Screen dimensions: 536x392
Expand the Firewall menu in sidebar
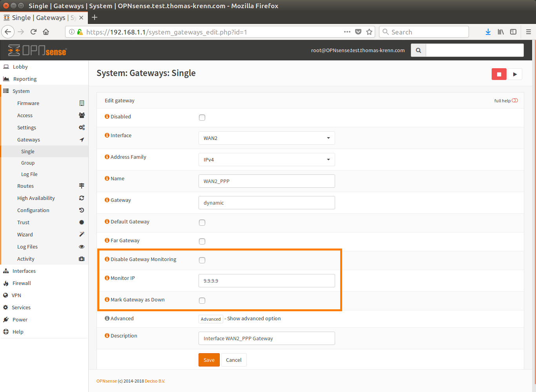click(x=22, y=283)
